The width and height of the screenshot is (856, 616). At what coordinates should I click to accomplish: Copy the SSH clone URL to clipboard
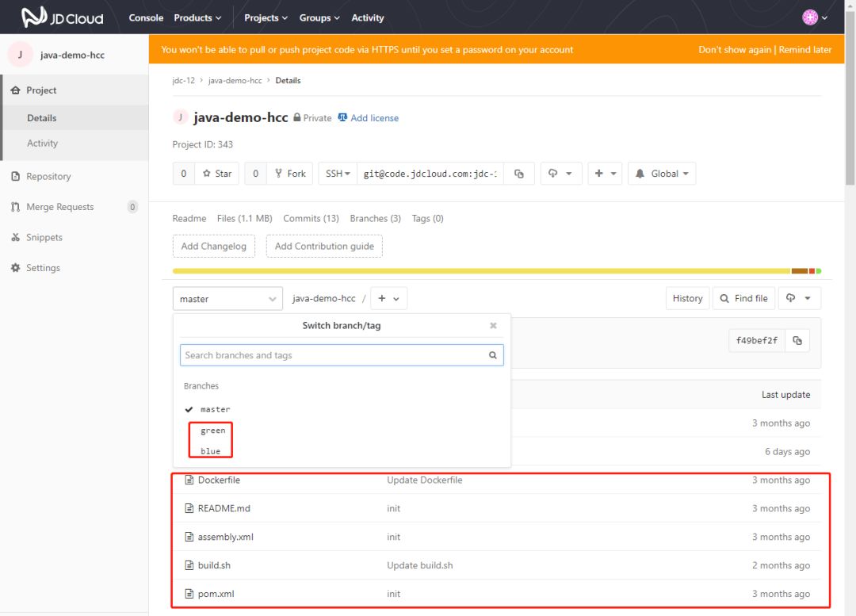[x=518, y=174]
